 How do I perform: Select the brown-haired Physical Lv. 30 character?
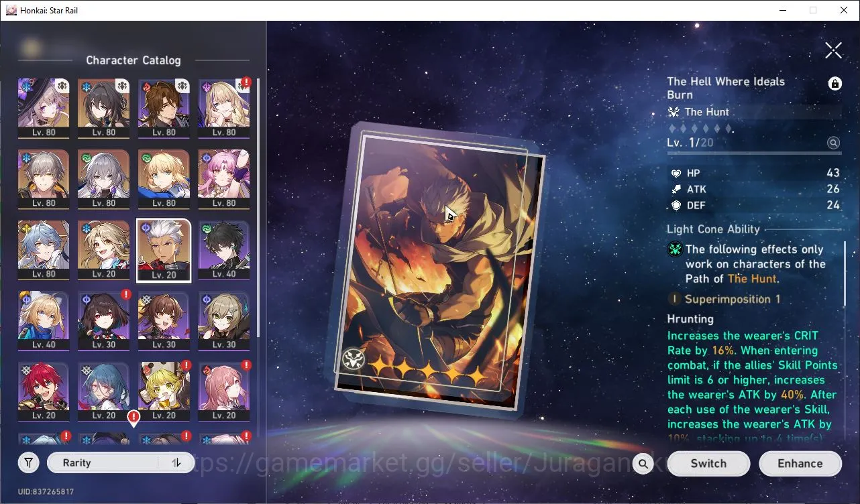164,320
